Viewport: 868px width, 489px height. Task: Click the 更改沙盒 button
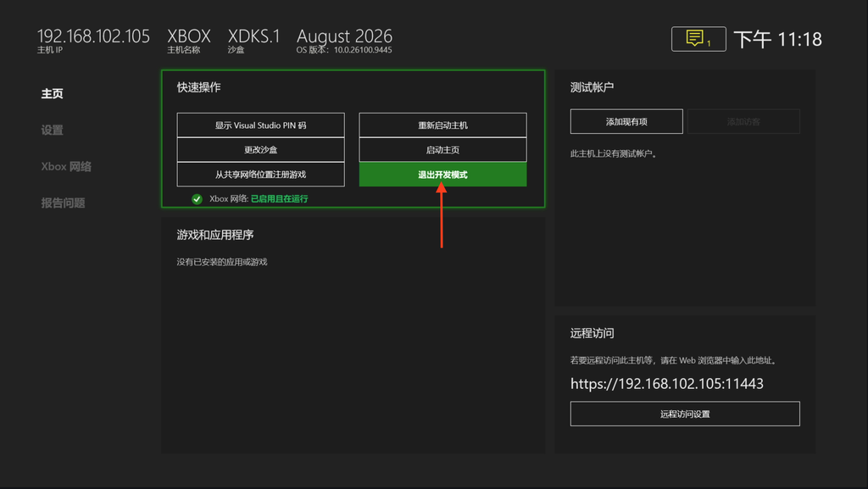tap(261, 150)
